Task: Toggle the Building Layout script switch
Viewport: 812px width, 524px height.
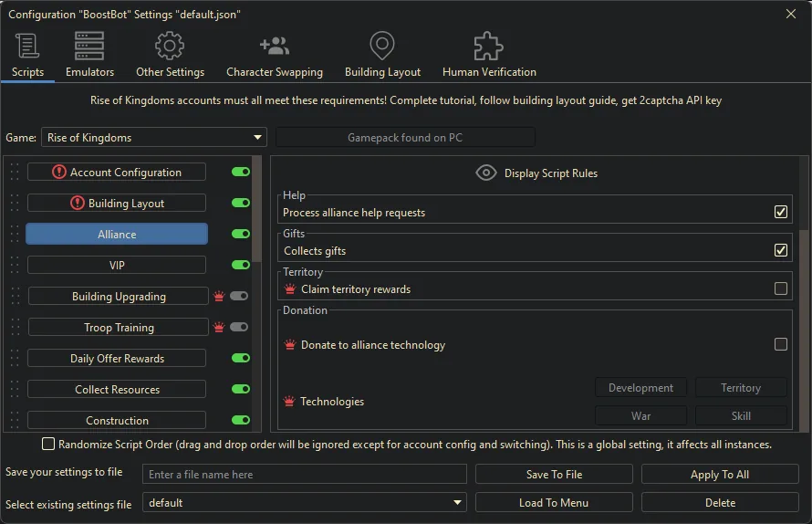Action: 241,203
